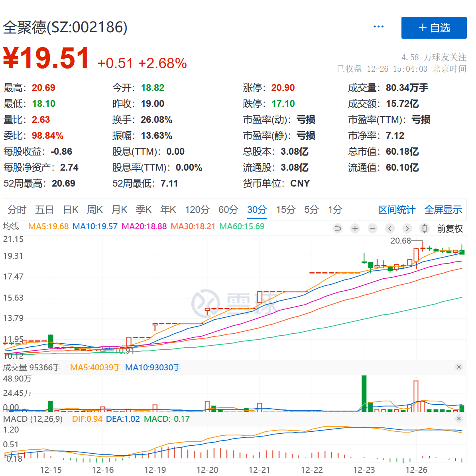Click the 12-19 date axis label
476x476 pixels.
tap(155, 470)
